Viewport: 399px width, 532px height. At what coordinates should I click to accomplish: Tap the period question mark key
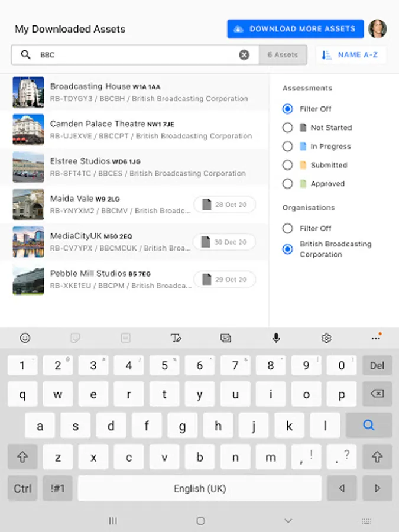[342, 457]
